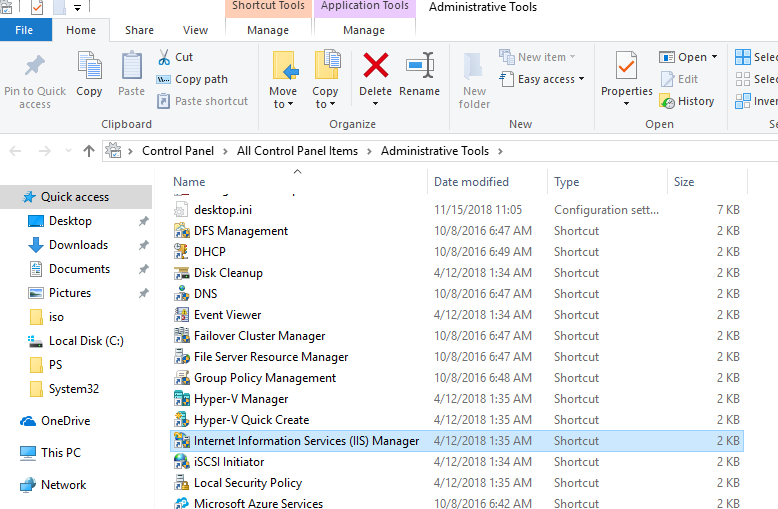This screenshot has width=778, height=509.
Task: Switch to the Share ribbon tab
Action: click(139, 30)
